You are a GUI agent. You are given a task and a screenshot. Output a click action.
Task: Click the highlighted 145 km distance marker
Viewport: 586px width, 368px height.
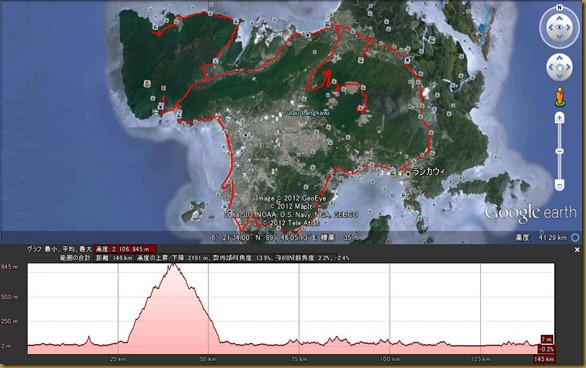pyautogui.click(x=544, y=359)
